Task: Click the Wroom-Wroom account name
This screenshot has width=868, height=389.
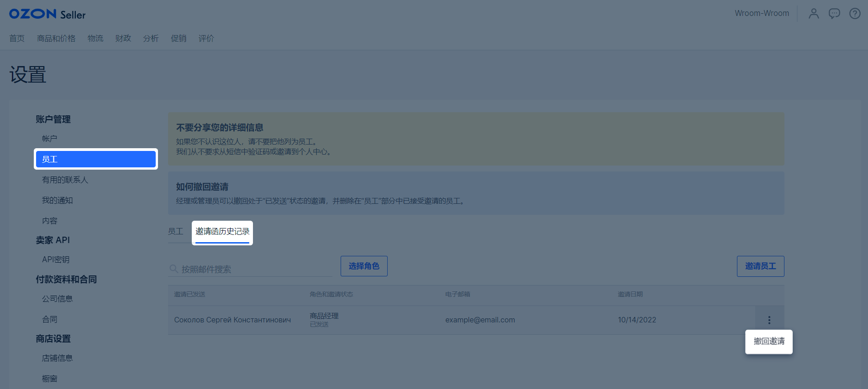Action: 762,13
